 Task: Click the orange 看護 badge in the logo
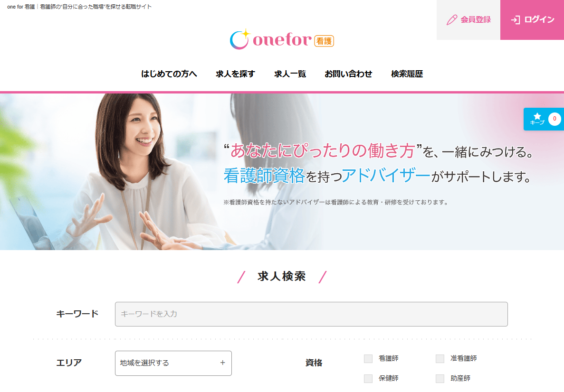pos(324,41)
